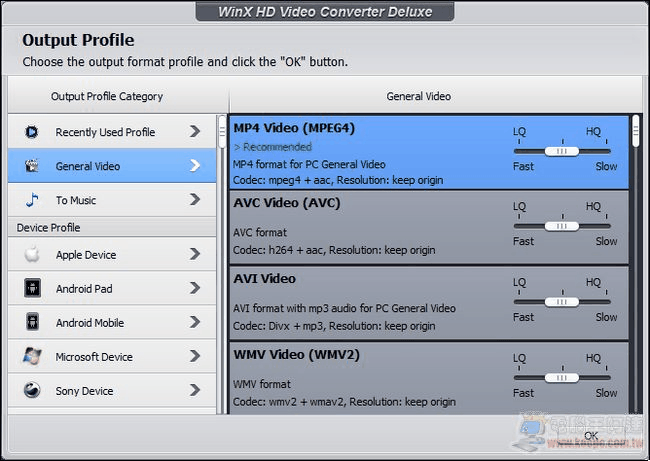Expand the Recently Used Profile arrow
The image size is (650, 461).
(x=195, y=131)
